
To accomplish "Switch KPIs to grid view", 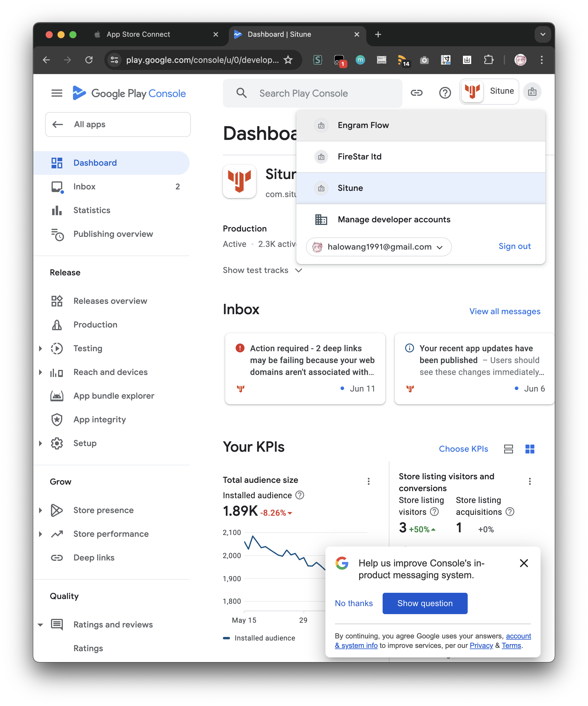I will pos(530,449).
